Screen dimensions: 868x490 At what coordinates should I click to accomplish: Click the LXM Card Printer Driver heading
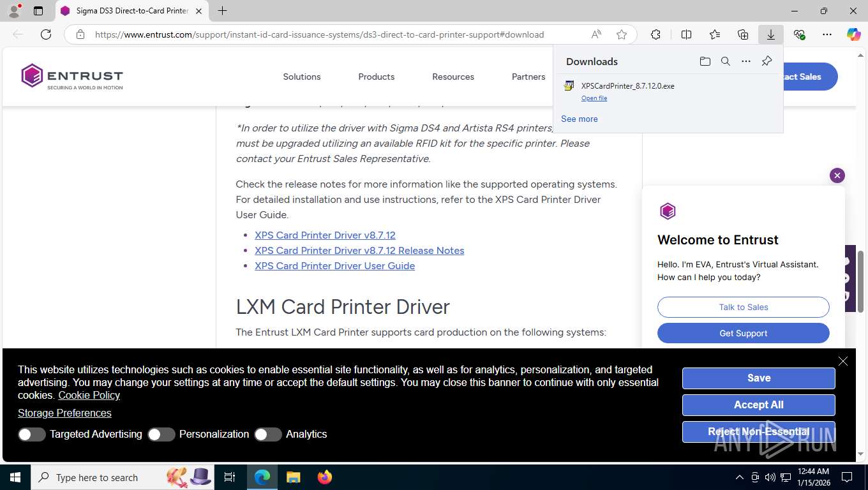[343, 307]
